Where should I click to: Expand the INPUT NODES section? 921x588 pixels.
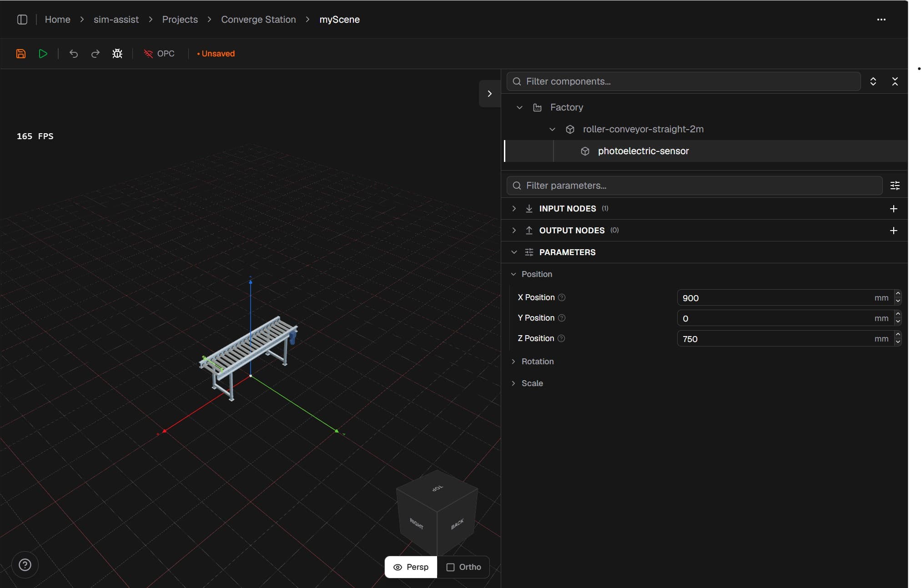click(513, 208)
